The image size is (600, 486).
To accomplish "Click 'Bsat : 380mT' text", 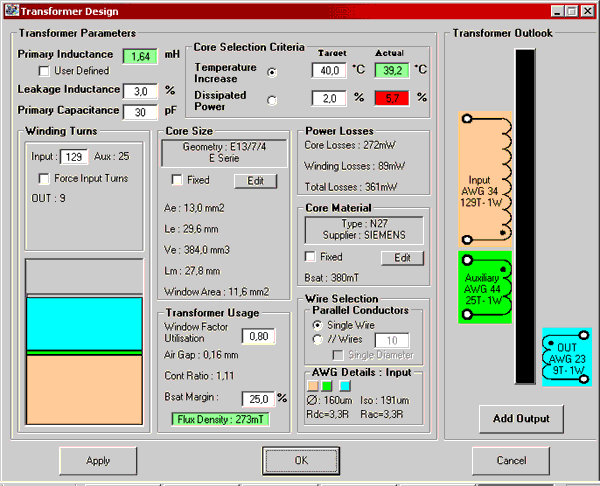I will [331, 277].
